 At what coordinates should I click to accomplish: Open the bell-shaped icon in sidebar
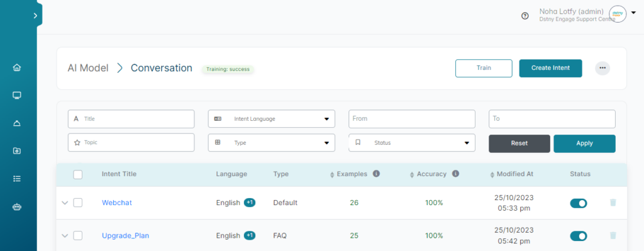[x=17, y=123]
